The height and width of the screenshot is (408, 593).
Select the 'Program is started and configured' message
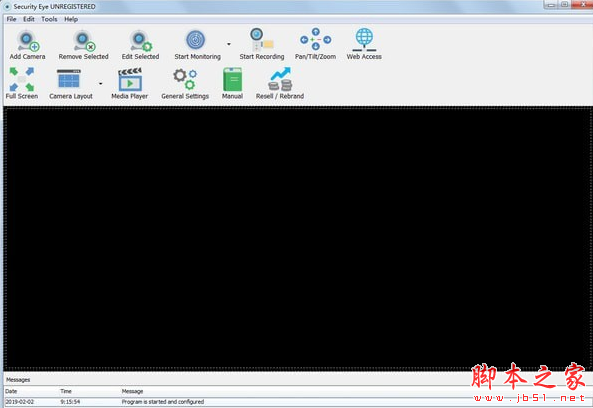[163, 402]
